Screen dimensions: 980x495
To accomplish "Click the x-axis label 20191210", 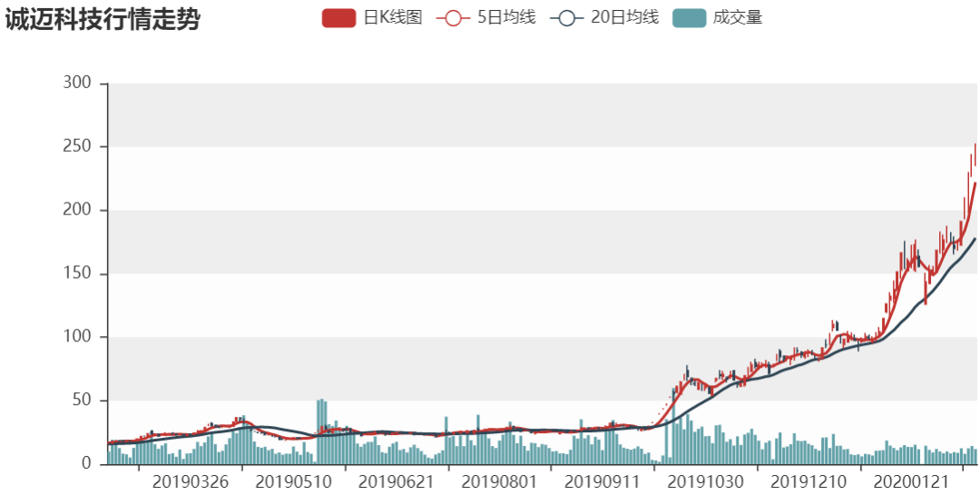I will pyautogui.click(x=808, y=482).
